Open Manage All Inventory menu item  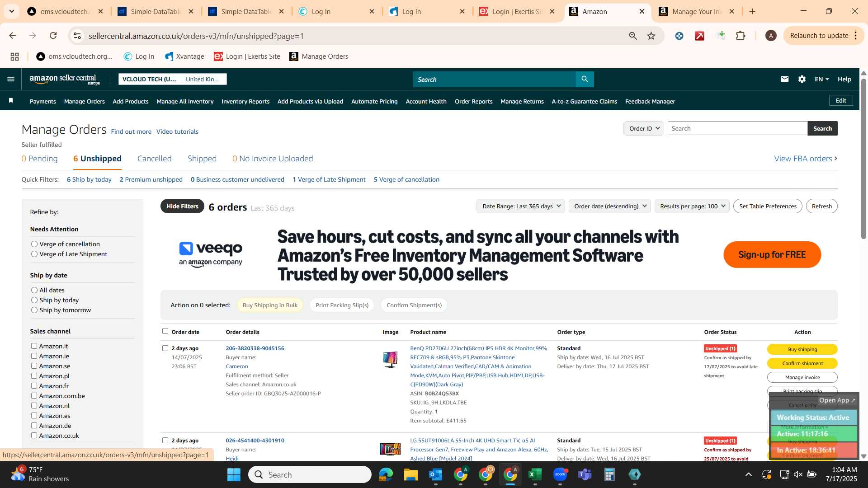click(185, 101)
